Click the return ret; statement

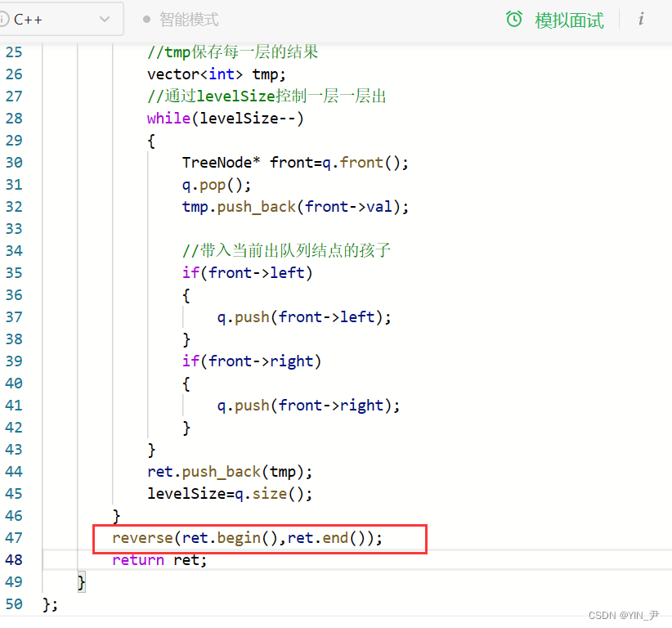[159, 560]
